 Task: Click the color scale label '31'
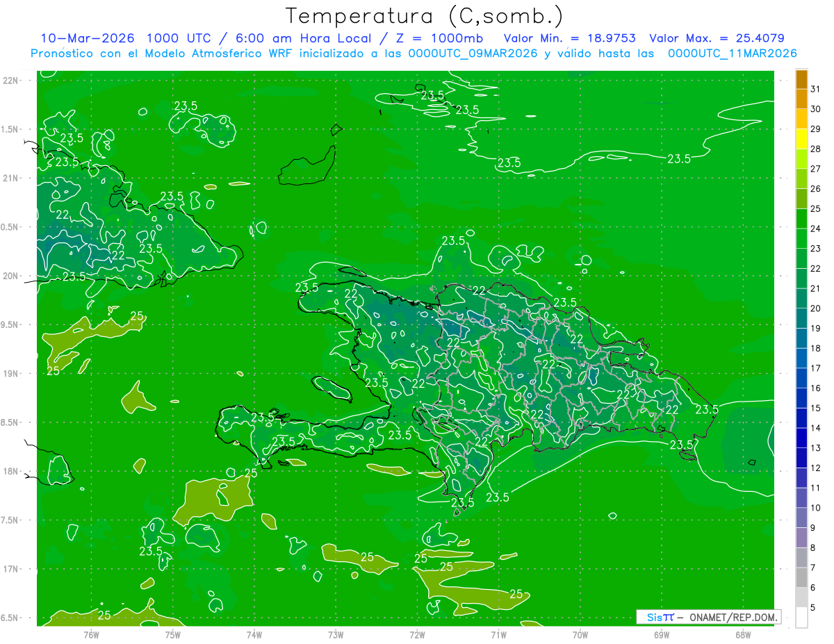click(x=815, y=89)
